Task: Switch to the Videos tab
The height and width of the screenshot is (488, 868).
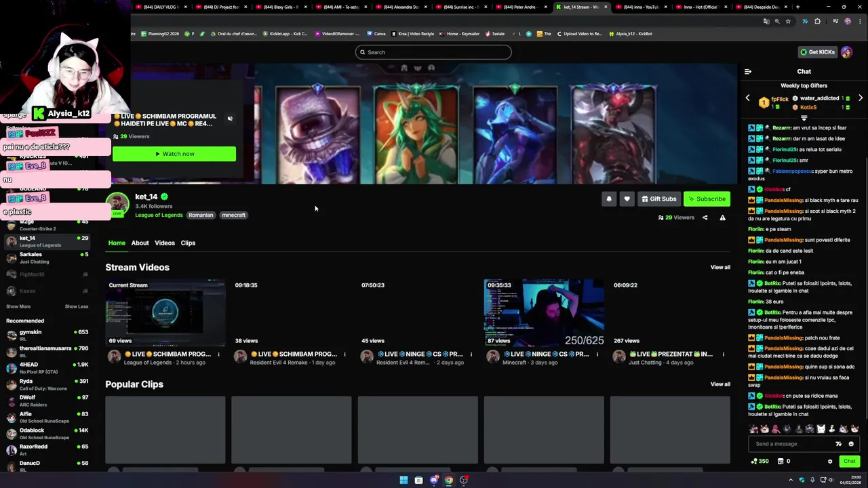Action: pyautogui.click(x=165, y=243)
